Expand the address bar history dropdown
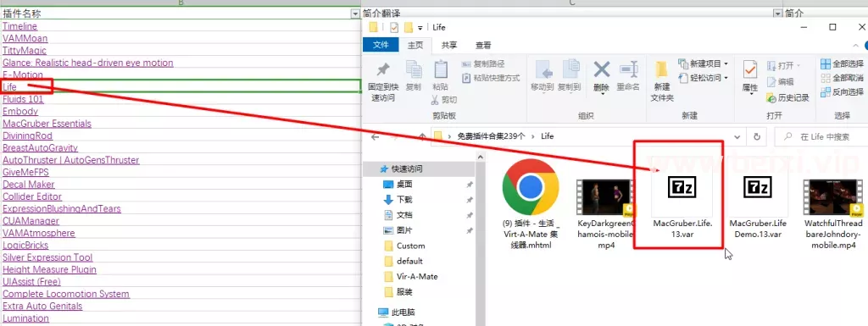This screenshot has height=326, width=868. [x=737, y=136]
